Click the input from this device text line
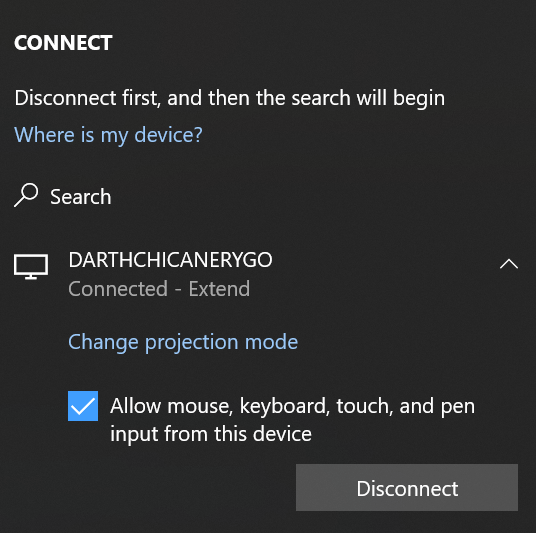536x533 pixels. [211, 434]
